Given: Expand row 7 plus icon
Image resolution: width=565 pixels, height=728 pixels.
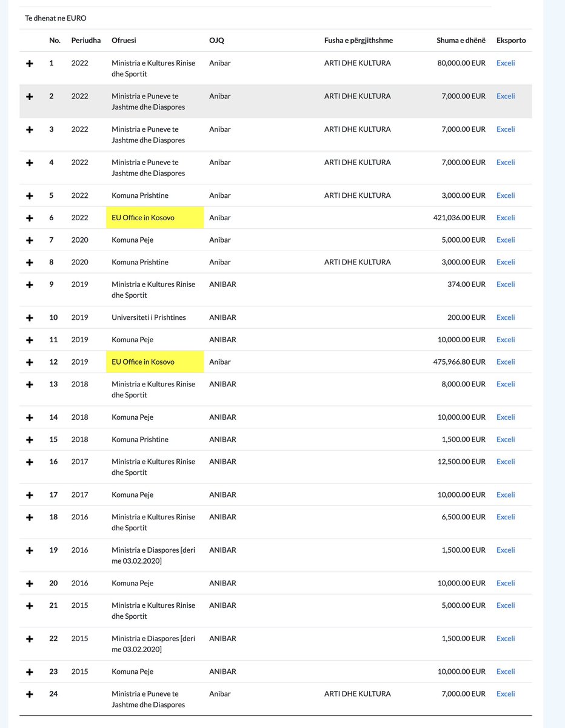Looking at the screenshot, I should [30, 241].
